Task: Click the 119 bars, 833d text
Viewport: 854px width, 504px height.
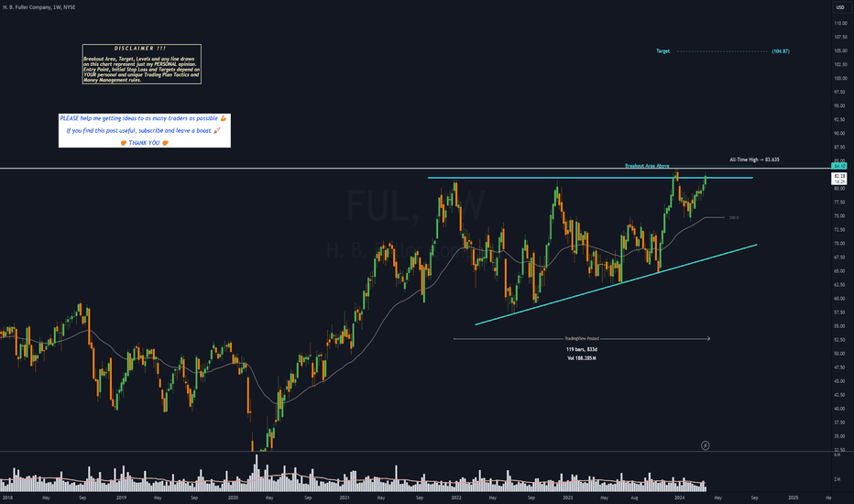Action: [x=582, y=349]
